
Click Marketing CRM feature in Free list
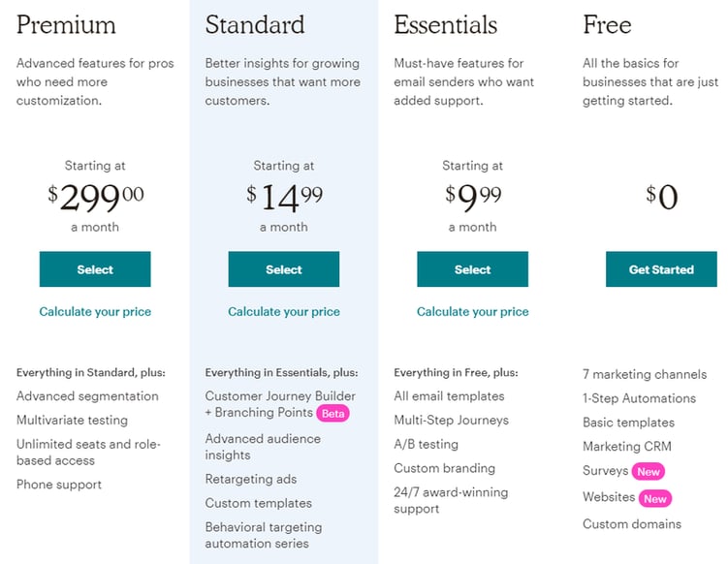[x=627, y=447]
